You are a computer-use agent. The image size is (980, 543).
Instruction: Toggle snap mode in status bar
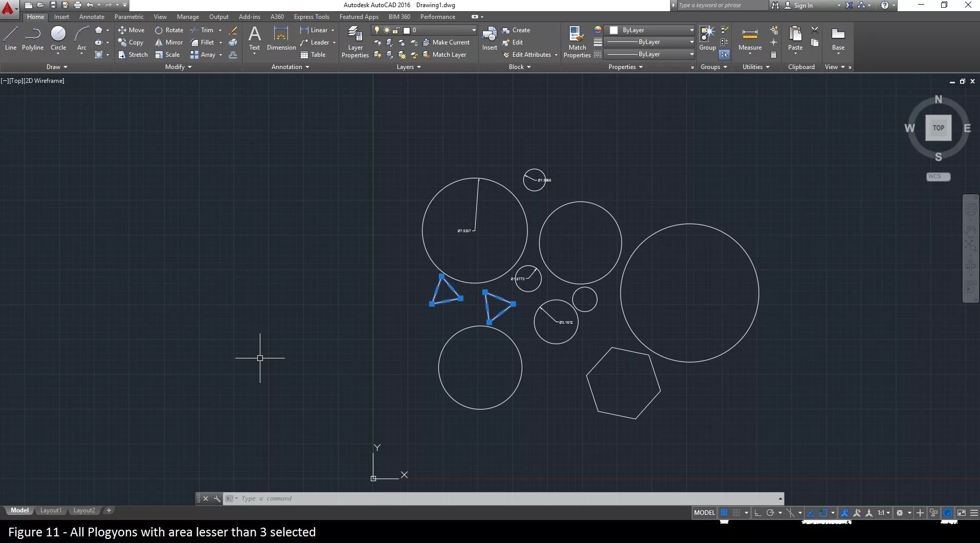[x=737, y=513]
